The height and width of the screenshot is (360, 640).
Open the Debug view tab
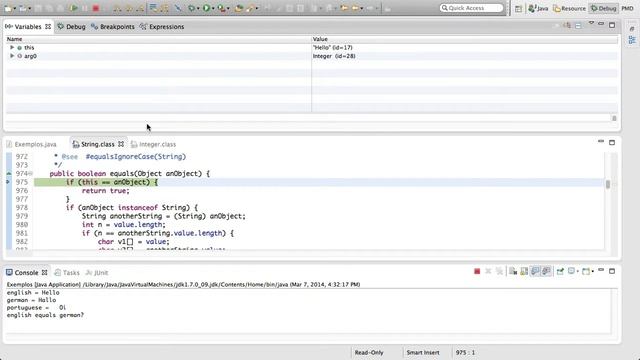point(71,27)
